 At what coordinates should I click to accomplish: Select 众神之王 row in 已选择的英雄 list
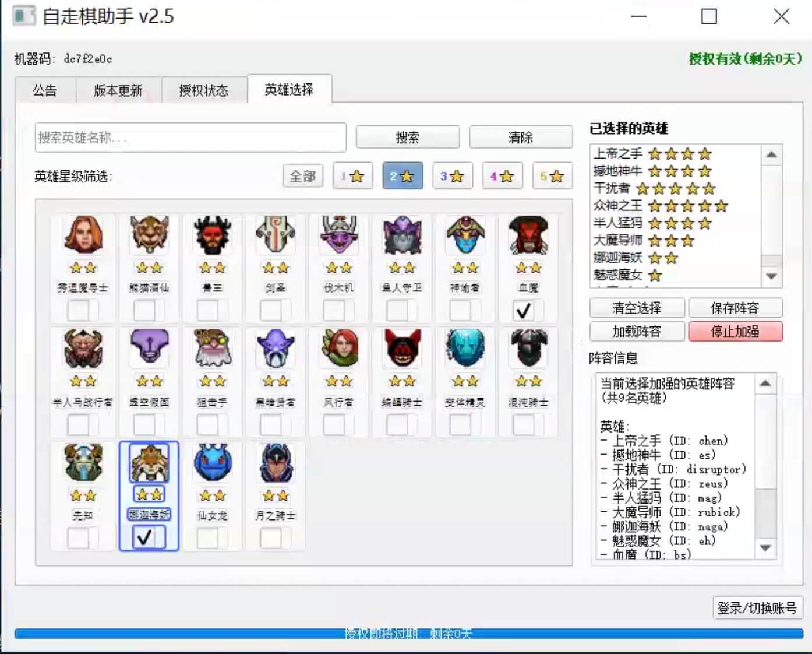coord(676,206)
